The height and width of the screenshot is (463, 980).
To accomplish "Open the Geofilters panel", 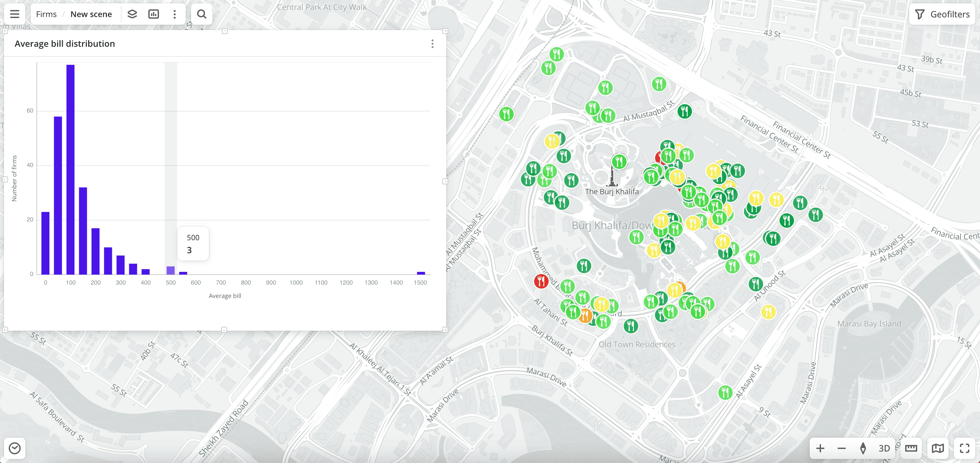I will (x=942, y=14).
